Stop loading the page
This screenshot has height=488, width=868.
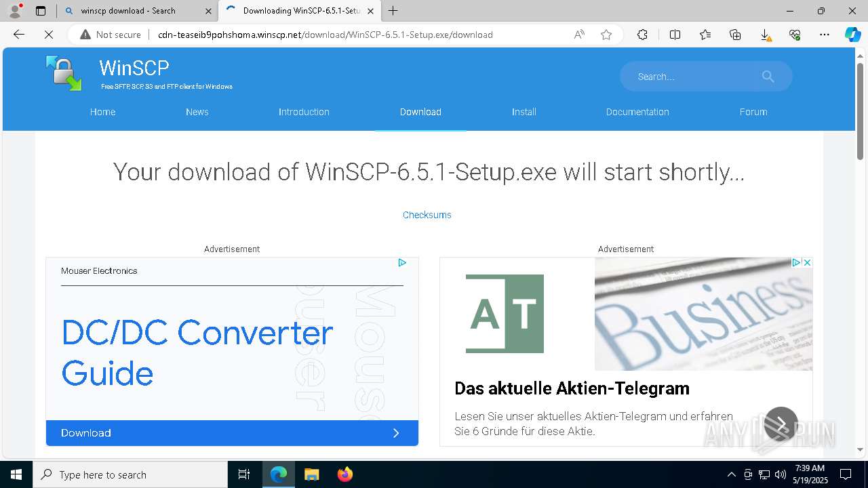49,35
